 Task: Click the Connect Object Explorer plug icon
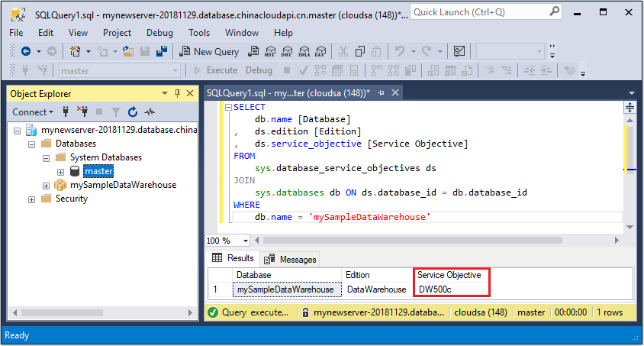pos(66,112)
